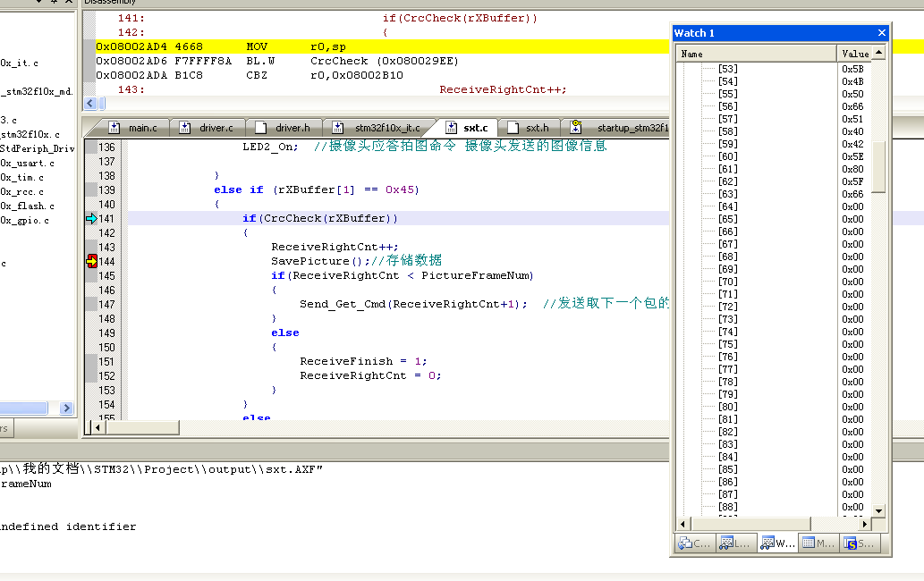Click value 0x5F of element [62]
Screen dimensions: 924x581
point(852,181)
